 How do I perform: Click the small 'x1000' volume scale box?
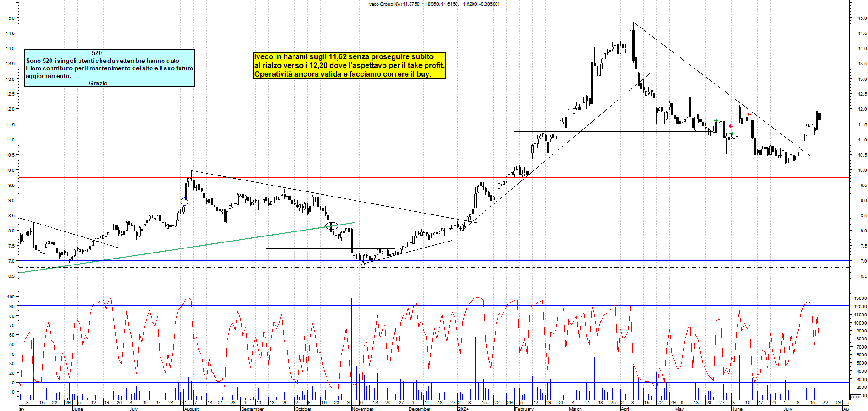(856, 397)
